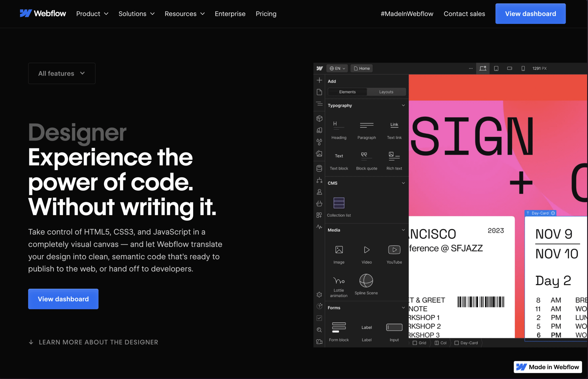Expand the All features dropdown
Image resolution: width=588 pixels, height=379 pixels.
tap(61, 73)
